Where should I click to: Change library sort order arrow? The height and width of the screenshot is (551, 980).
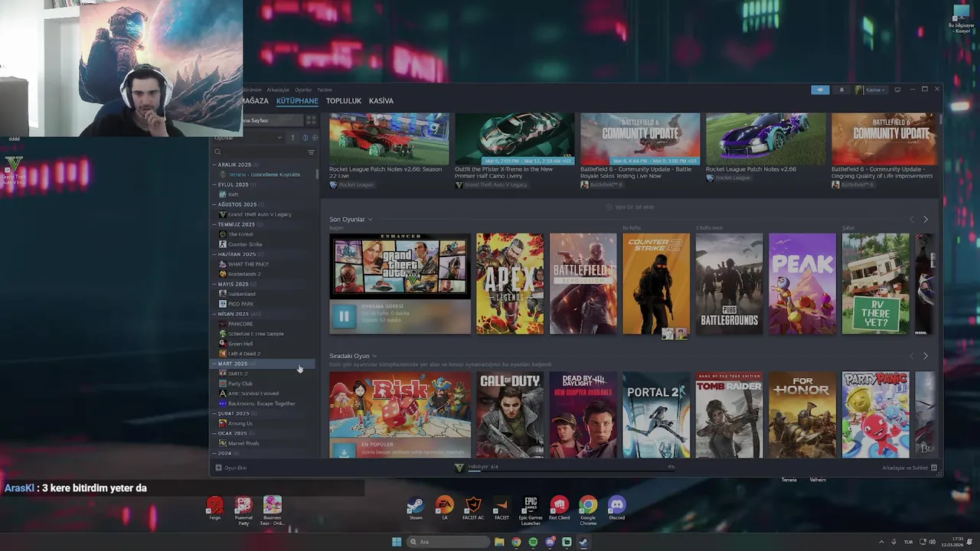click(292, 138)
